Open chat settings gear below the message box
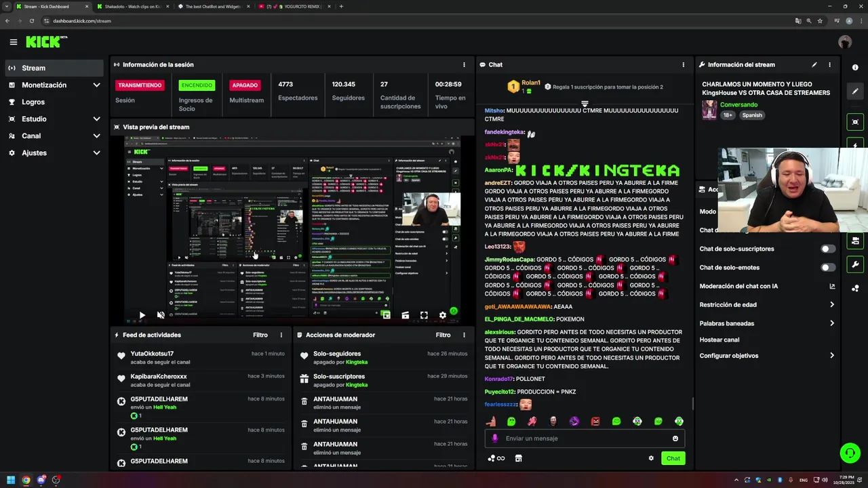Image resolution: width=868 pixels, height=488 pixels. (x=651, y=458)
